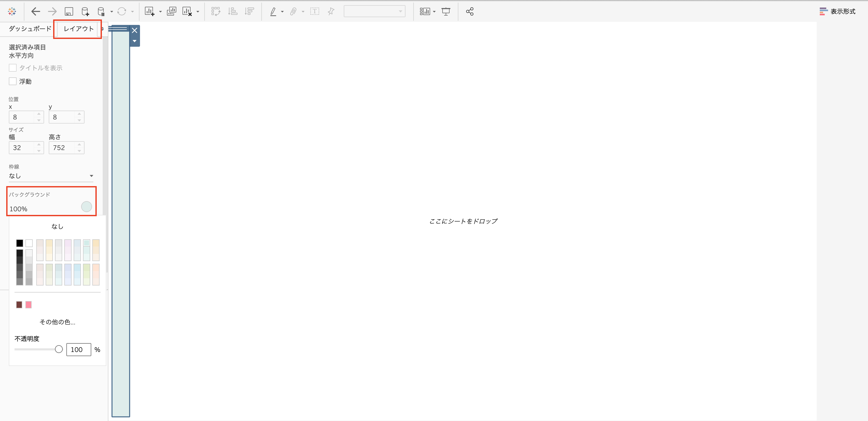Click the undo back arrow icon
The image size is (868, 421).
tap(35, 11)
